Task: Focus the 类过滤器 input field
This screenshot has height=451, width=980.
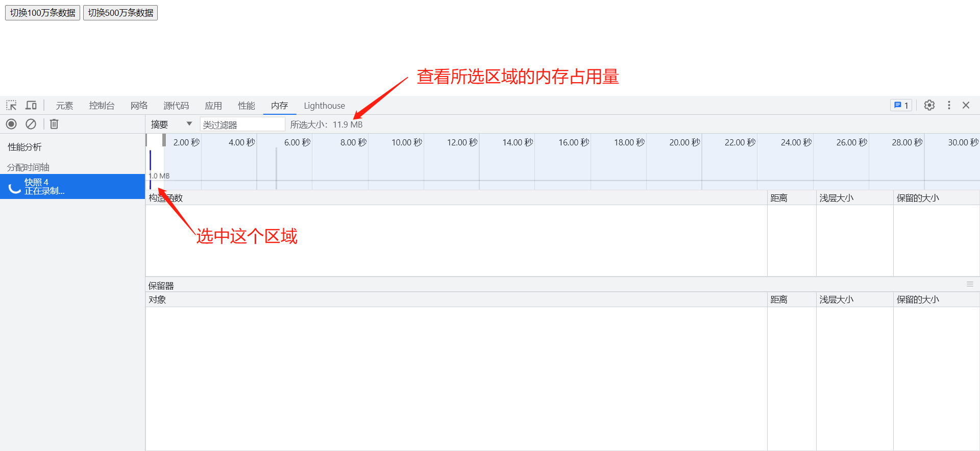Action: [x=242, y=124]
